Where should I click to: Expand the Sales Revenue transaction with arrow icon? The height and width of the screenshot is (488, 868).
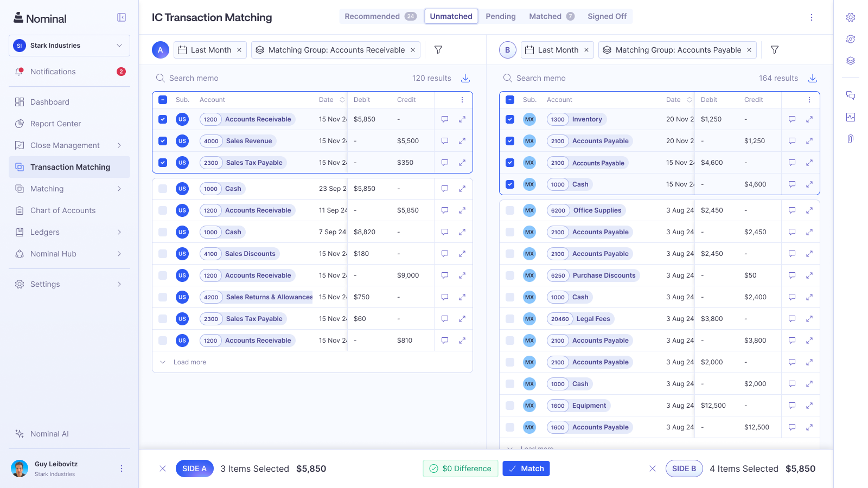point(462,141)
